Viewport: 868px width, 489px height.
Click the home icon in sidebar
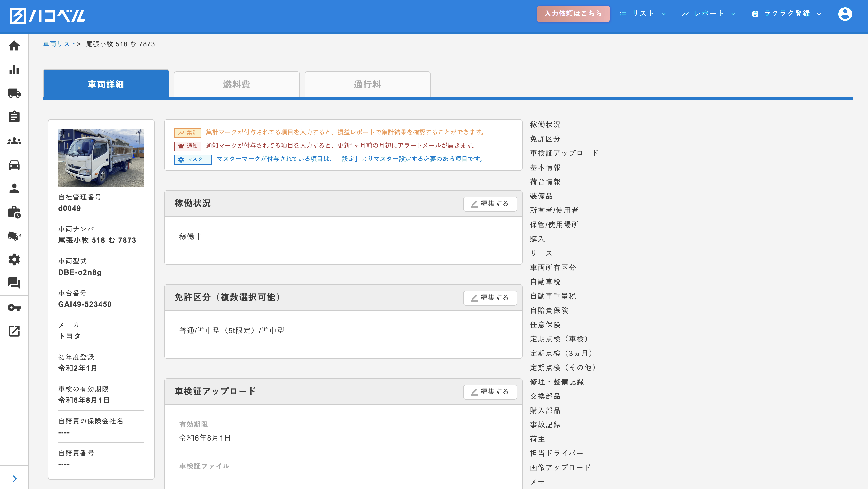tap(14, 46)
